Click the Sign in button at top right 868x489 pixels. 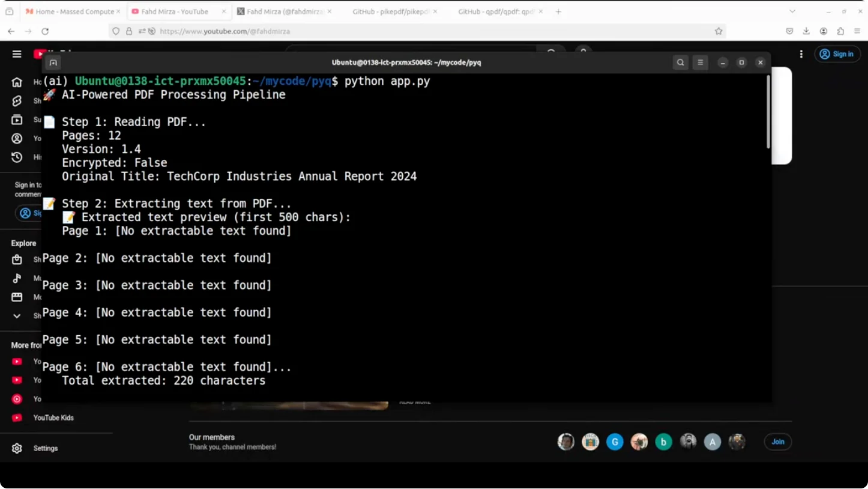click(x=837, y=54)
